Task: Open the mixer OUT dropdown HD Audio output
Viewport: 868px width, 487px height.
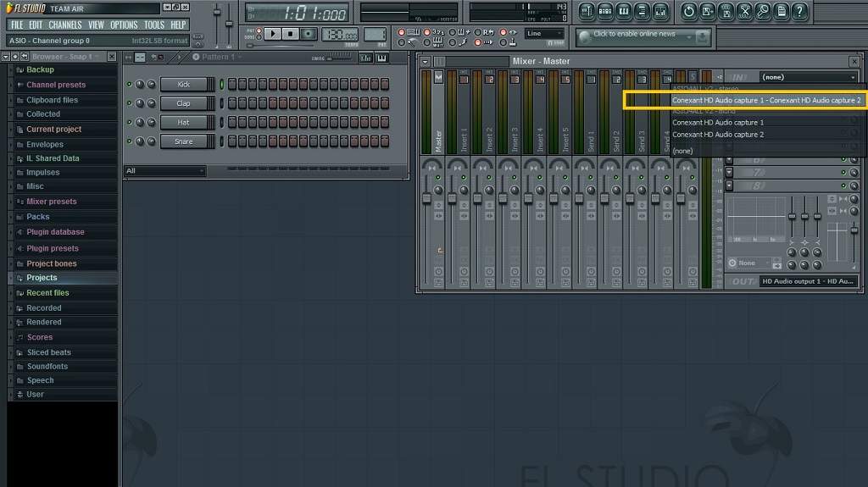Action: (809, 281)
